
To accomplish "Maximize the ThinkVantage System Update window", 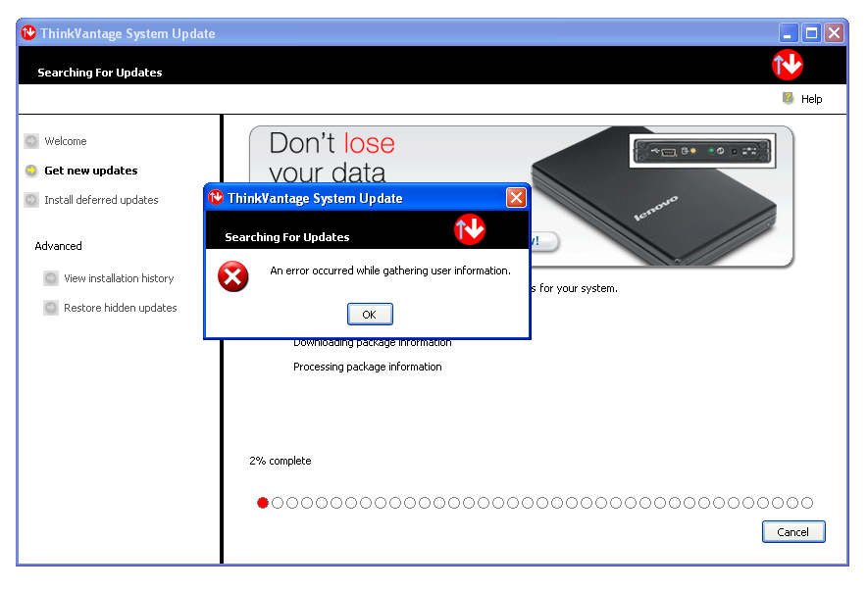I will tap(811, 33).
